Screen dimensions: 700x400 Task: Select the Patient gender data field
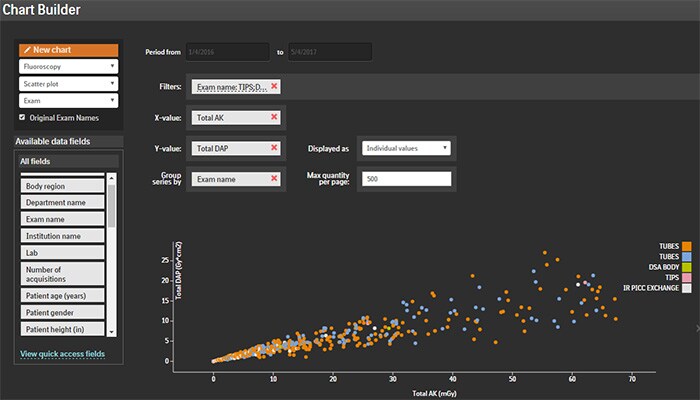62,312
